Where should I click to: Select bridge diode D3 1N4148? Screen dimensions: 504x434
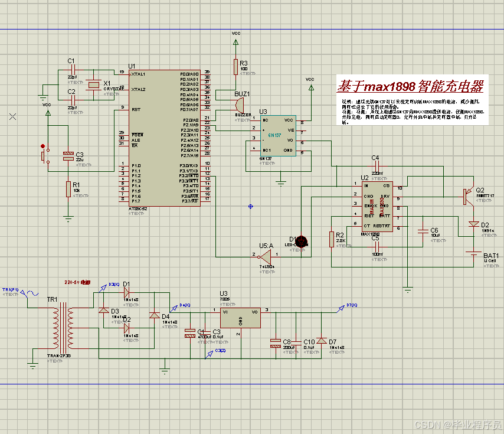103,310
